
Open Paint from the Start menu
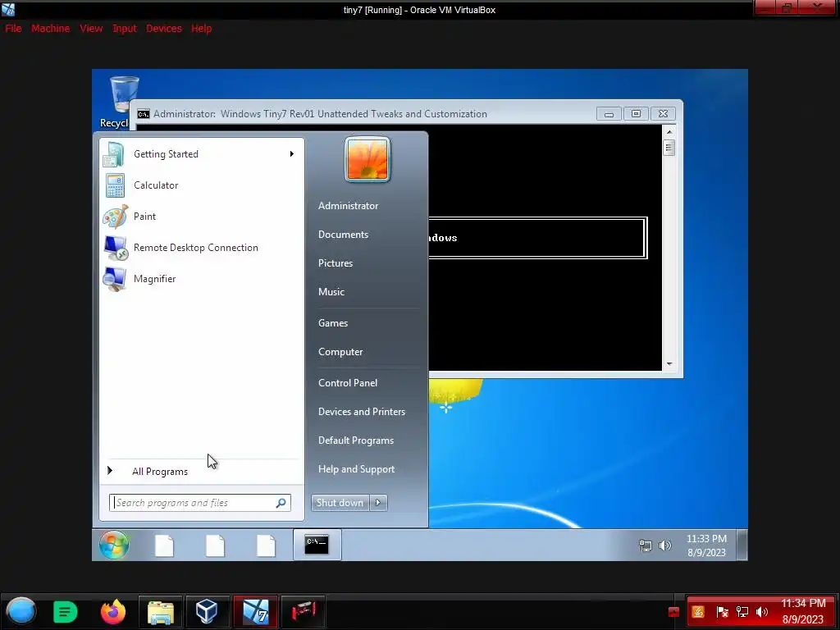202,217
